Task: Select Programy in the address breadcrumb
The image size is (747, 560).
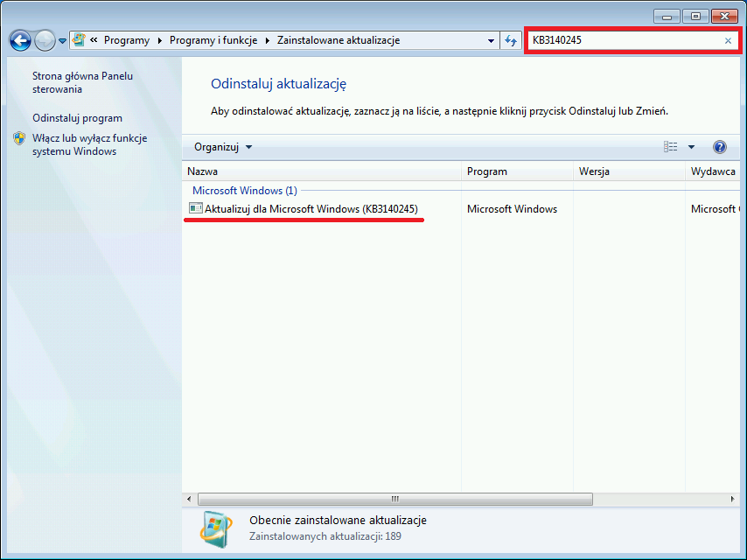Action: coord(127,40)
